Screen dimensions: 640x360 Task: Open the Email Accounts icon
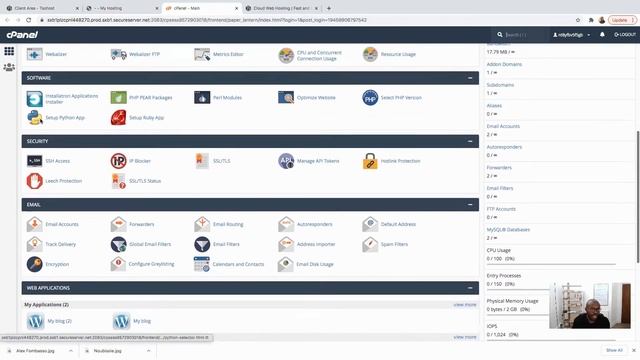35,224
